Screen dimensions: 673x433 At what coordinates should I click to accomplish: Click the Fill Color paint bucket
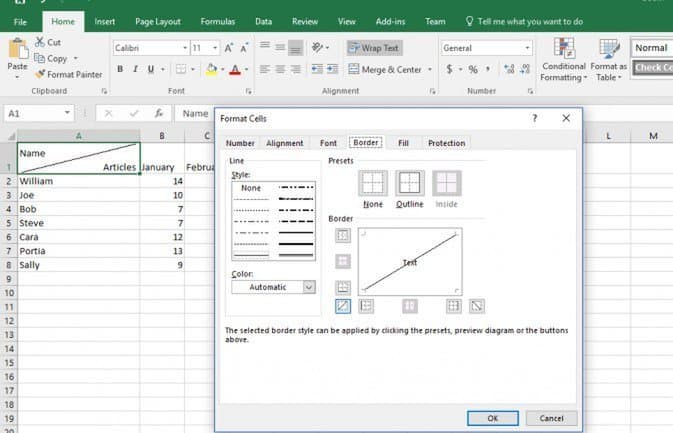[211, 69]
